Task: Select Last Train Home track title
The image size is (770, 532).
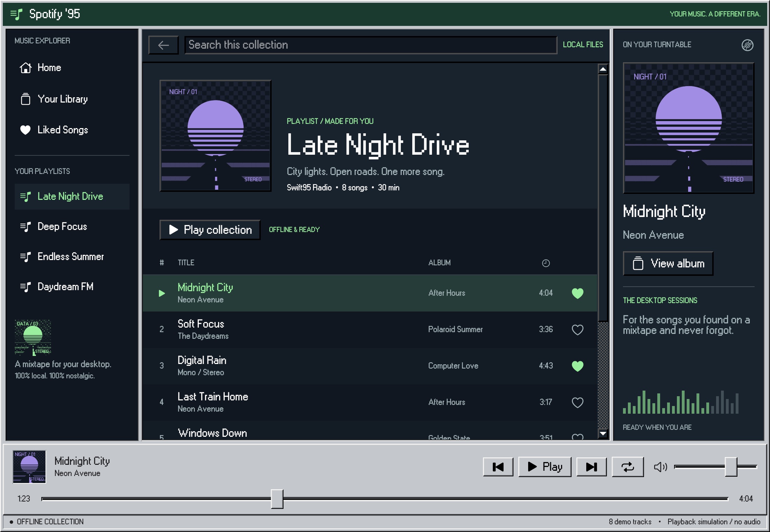Action: (213, 397)
